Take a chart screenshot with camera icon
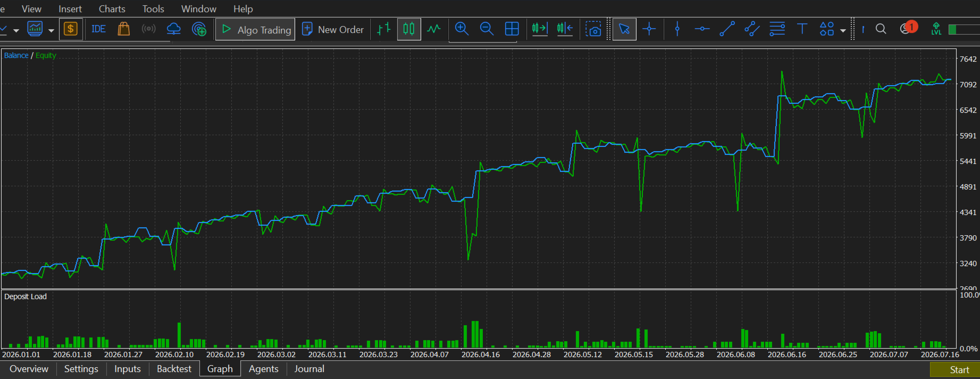 [x=593, y=29]
